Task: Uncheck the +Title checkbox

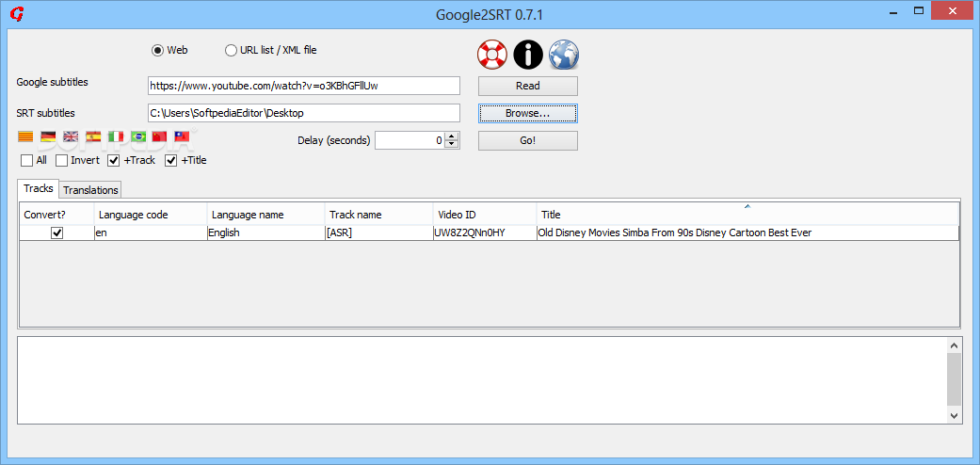Action: click(170, 161)
